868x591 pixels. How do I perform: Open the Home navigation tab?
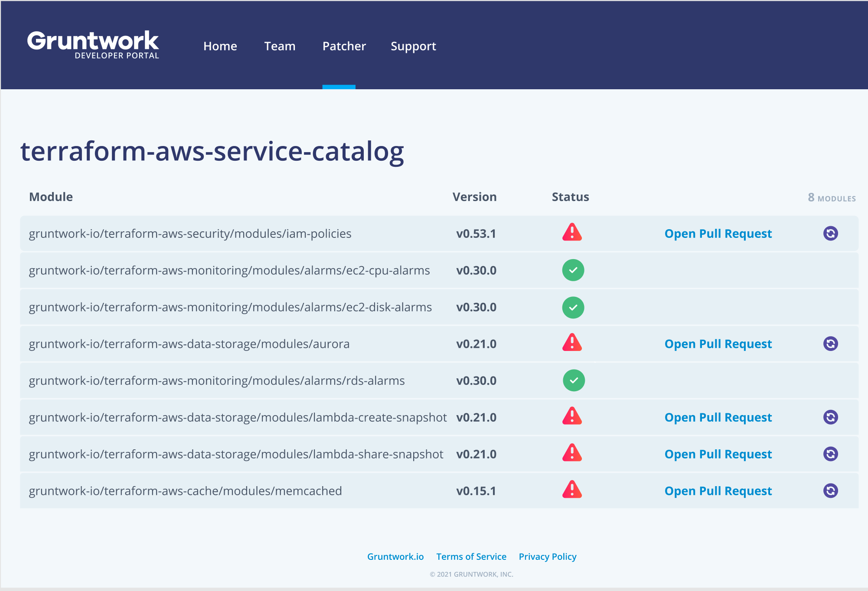pos(220,46)
